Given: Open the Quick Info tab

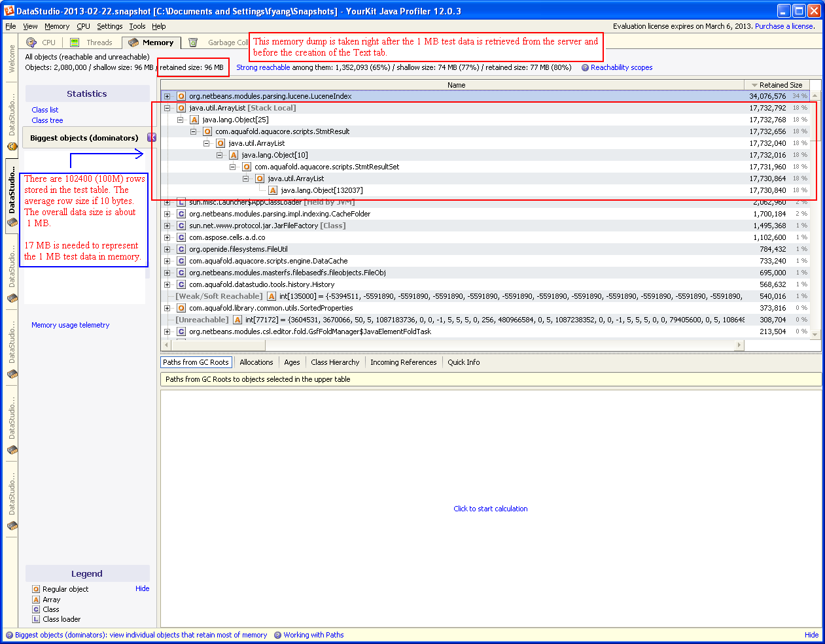Looking at the screenshot, I should 464,362.
